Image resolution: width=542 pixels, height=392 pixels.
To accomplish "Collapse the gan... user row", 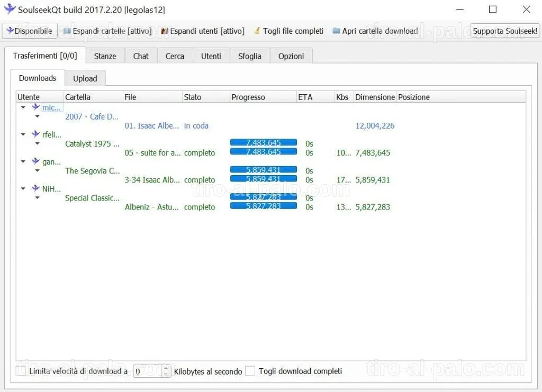I will coord(23,161).
